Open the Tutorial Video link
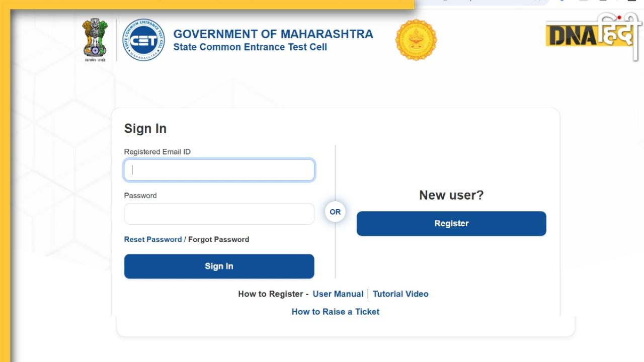 400,294
